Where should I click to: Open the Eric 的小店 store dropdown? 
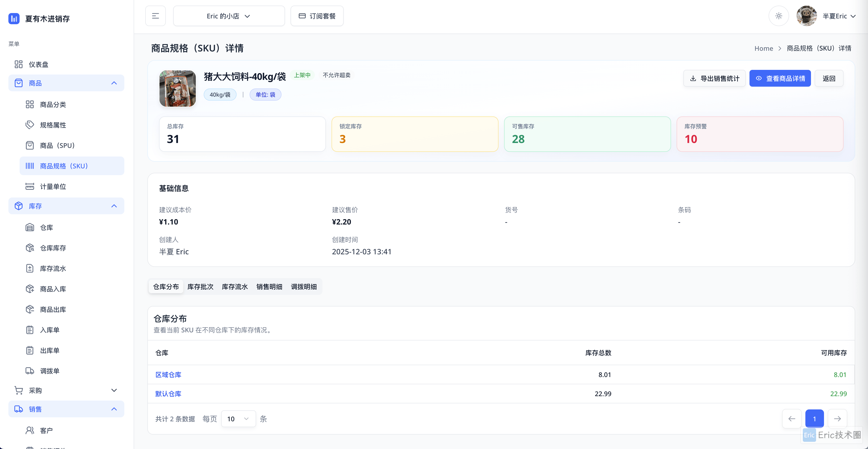(x=229, y=16)
